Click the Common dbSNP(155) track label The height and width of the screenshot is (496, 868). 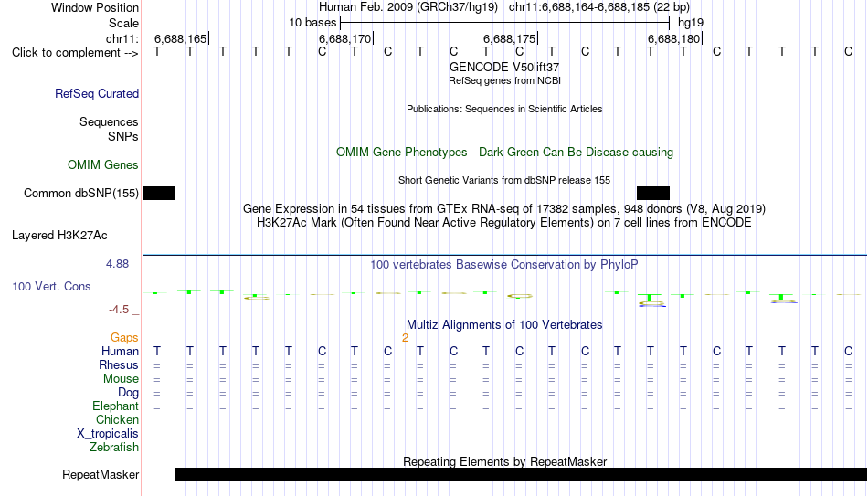(x=80, y=194)
